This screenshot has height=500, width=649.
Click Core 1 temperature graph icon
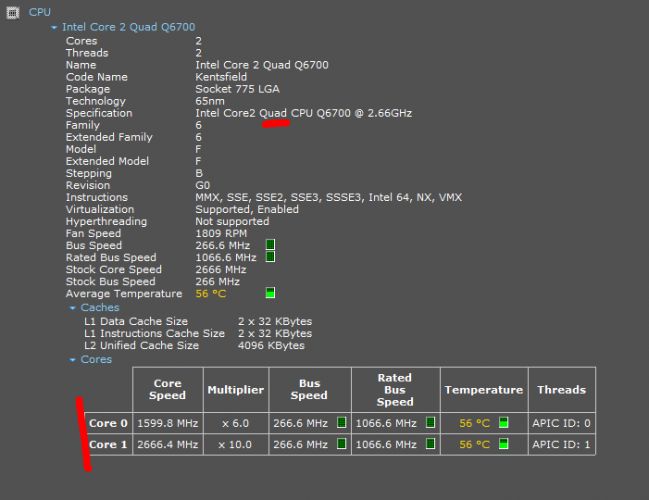pos(503,444)
